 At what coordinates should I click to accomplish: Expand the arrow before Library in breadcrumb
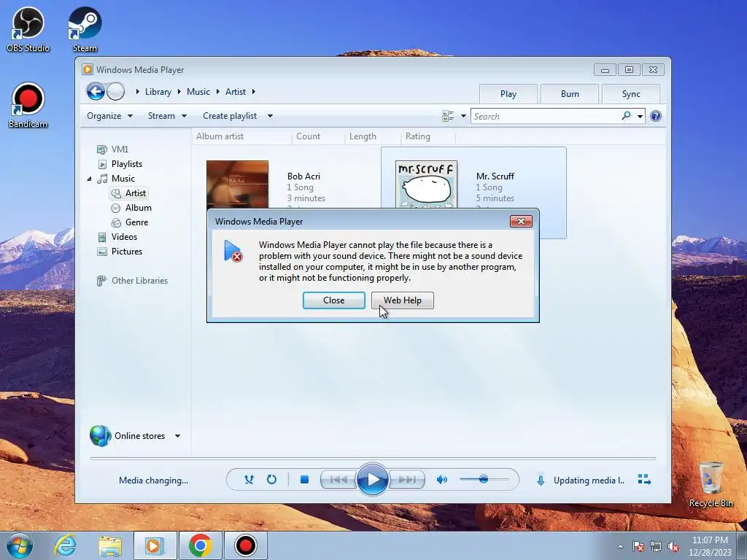pyautogui.click(x=137, y=91)
